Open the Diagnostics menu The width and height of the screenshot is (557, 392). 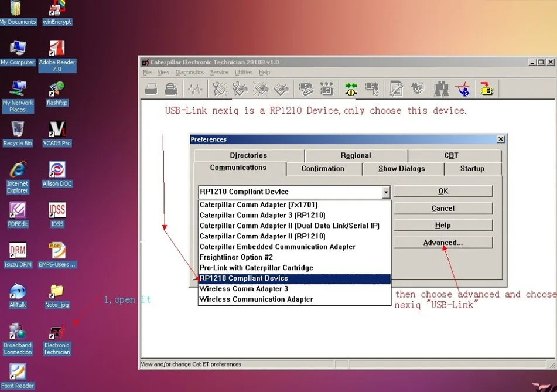189,72
